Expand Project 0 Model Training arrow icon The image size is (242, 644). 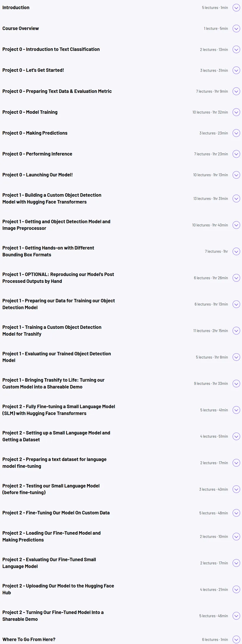coord(236,112)
